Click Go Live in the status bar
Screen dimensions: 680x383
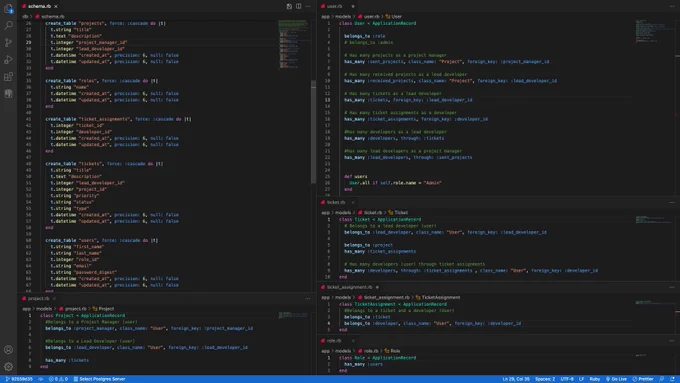click(616, 379)
